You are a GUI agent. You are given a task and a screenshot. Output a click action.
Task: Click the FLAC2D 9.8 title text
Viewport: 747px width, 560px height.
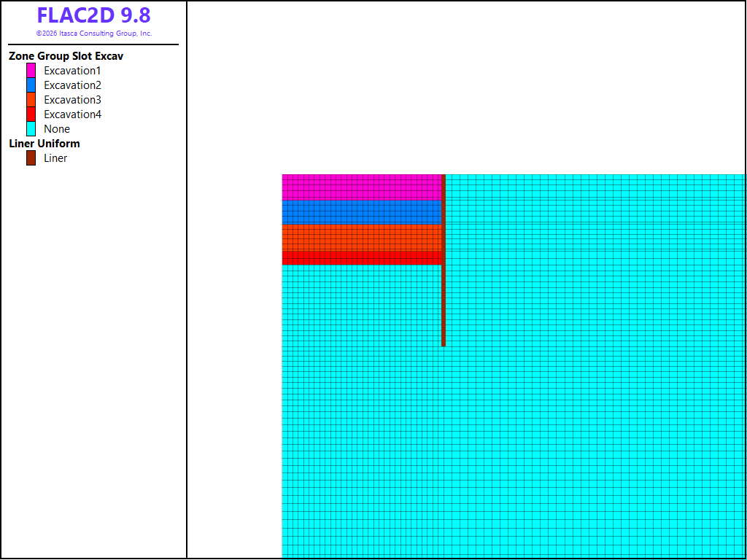(94, 15)
